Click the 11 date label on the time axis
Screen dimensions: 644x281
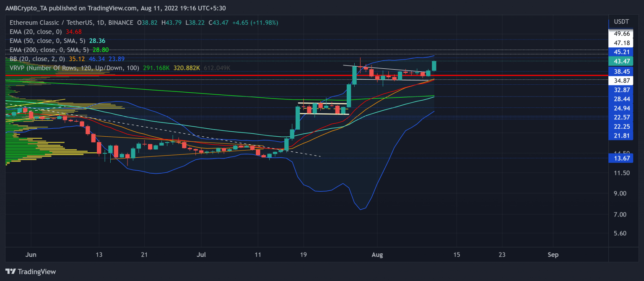[x=258, y=255]
